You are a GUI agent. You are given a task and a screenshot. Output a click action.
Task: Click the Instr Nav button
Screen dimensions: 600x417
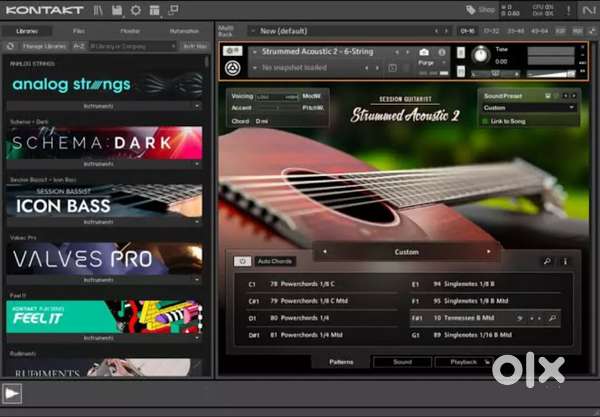coord(195,46)
